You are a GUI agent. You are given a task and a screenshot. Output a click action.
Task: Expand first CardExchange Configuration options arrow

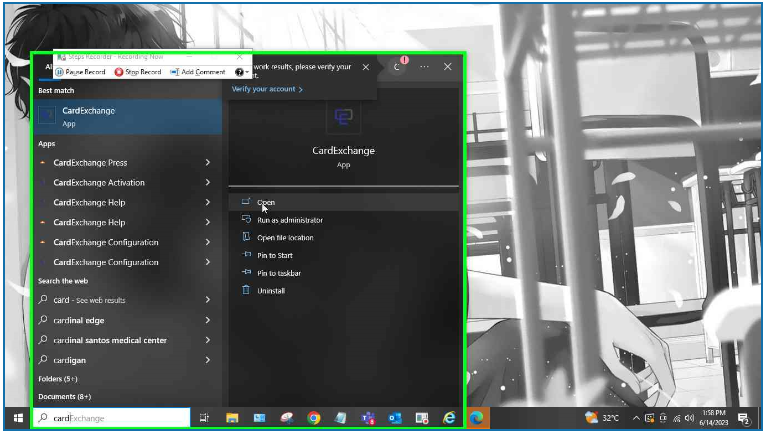[208, 242]
